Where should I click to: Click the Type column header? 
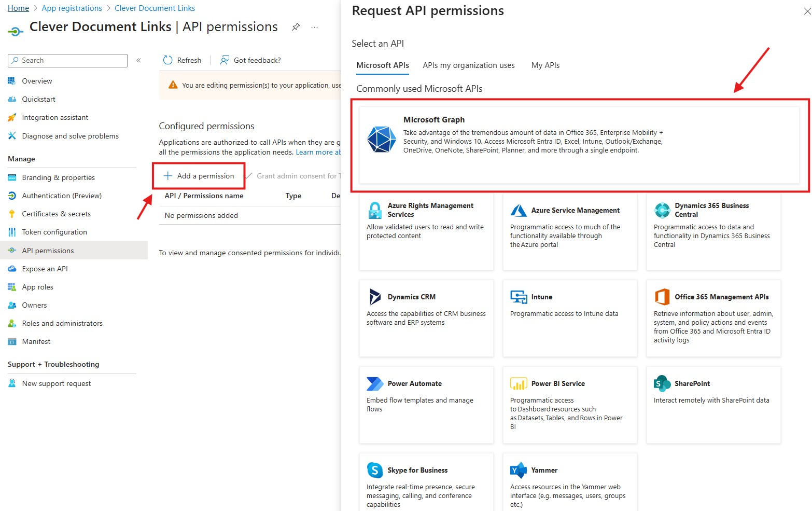click(x=293, y=196)
